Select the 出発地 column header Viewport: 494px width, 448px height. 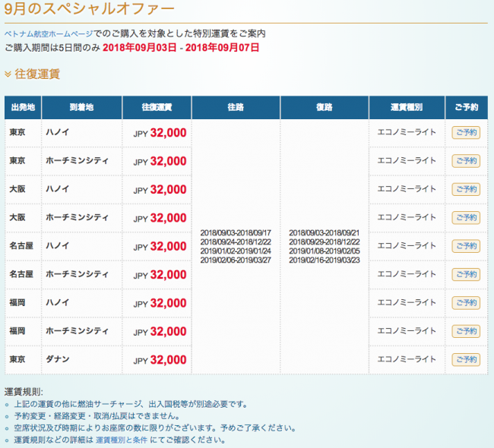point(23,107)
